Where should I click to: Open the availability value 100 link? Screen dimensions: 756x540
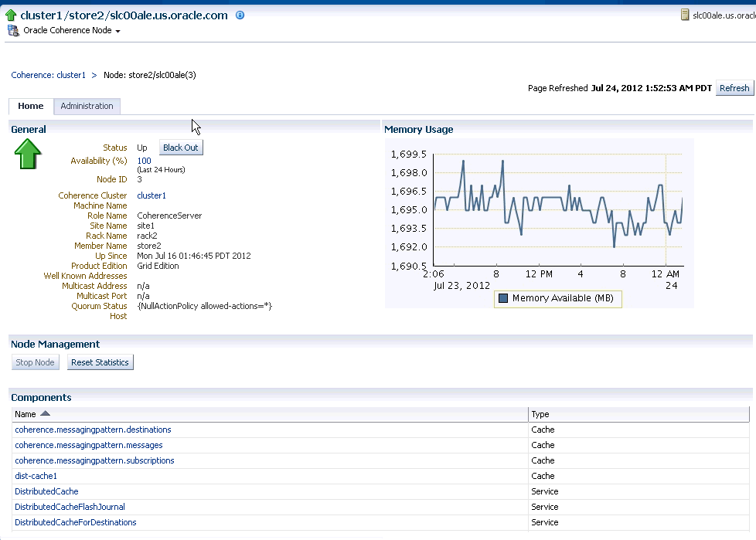[144, 161]
